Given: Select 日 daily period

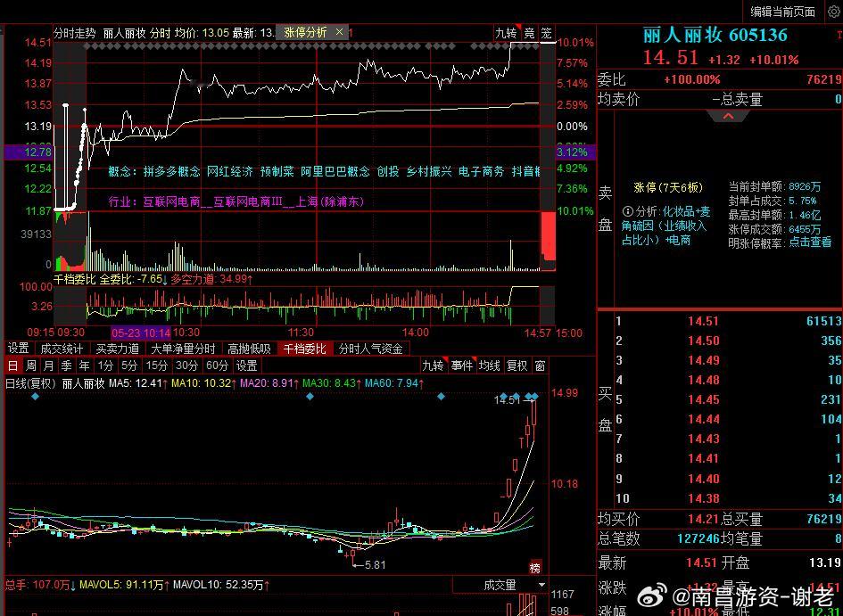Looking at the screenshot, I should (x=12, y=365).
